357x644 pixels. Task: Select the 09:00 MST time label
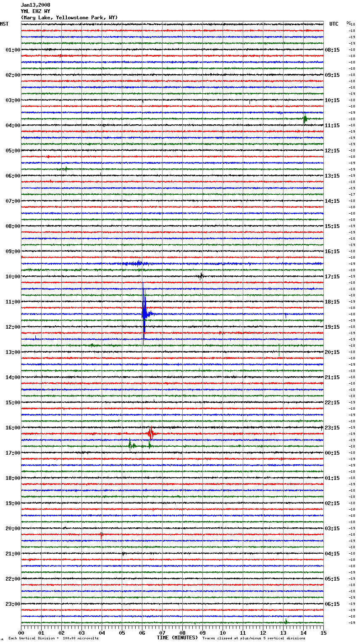click(x=13, y=251)
